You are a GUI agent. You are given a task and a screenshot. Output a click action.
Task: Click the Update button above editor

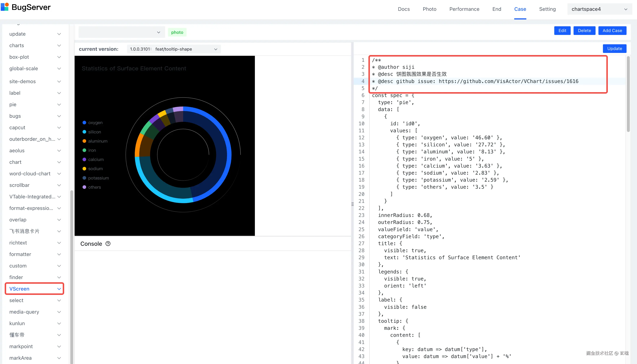(614, 48)
